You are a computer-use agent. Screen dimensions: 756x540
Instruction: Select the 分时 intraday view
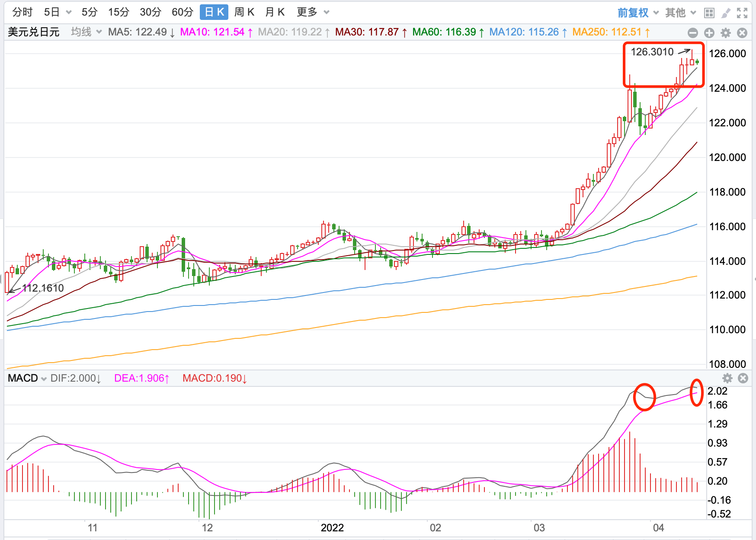point(22,12)
